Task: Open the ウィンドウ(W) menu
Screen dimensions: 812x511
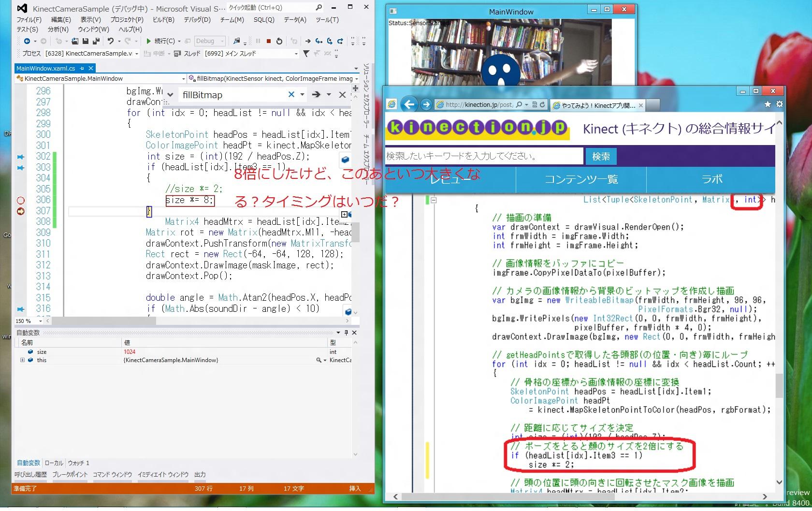Action: 94,29
